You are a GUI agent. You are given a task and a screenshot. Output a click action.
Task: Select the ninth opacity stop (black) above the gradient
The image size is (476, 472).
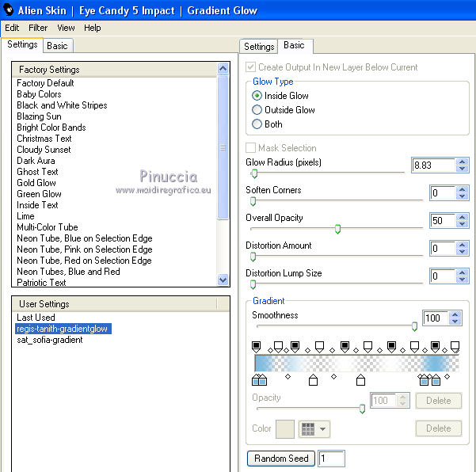[436, 347]
